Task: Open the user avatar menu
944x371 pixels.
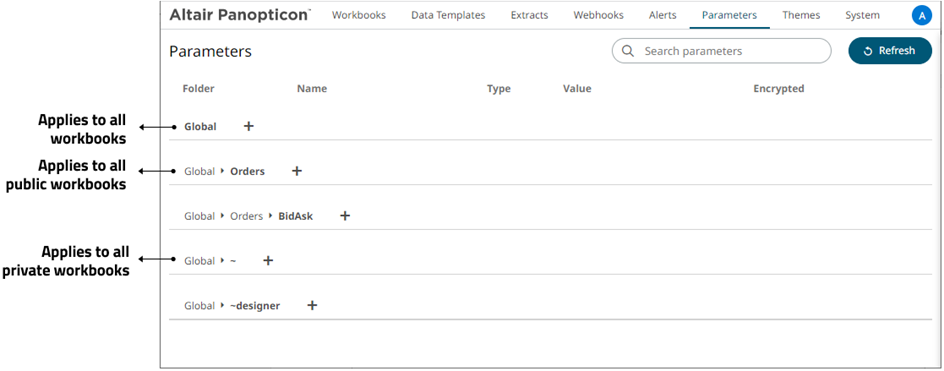Action: tap(922, 16)
